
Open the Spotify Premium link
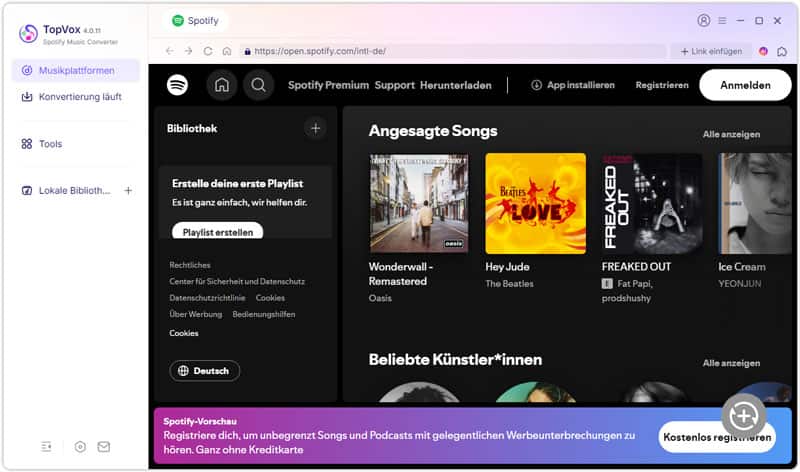[x=328, y=85]
